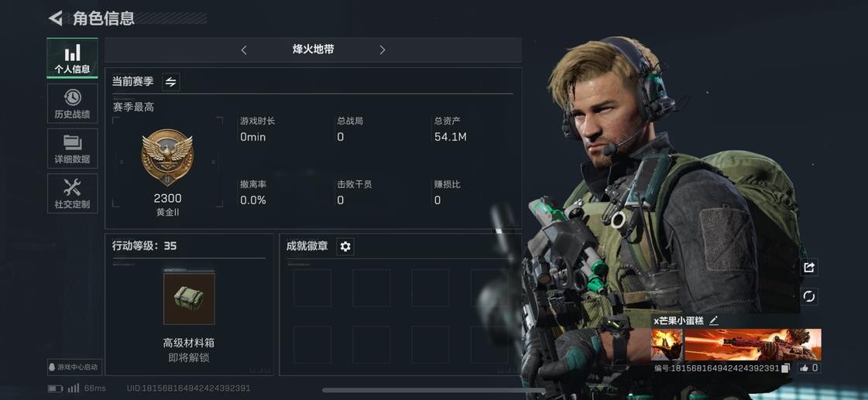868x400 pixels.
Task: Switch to previous mode with left chevron
Action: [x=244, y=50]
